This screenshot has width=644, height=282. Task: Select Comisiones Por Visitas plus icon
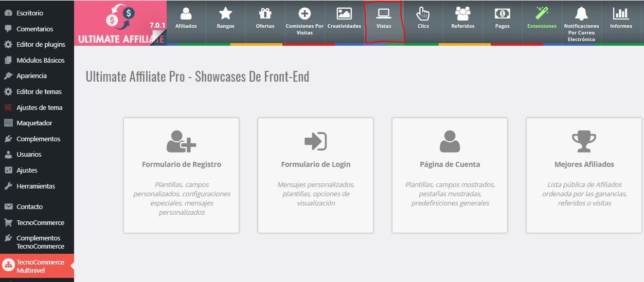tap(305, 14)
